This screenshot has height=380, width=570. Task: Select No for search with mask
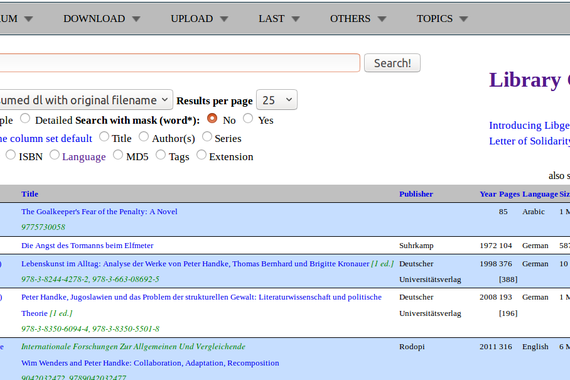click(212, 118)
